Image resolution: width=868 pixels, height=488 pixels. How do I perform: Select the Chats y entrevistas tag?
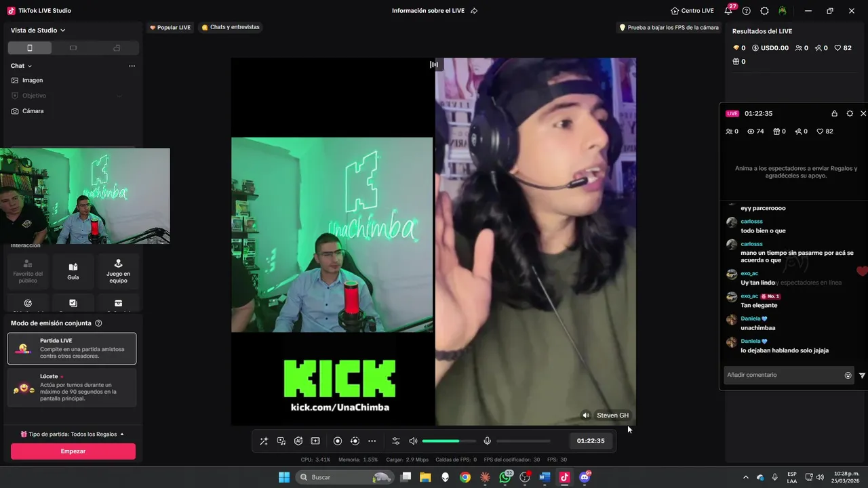click(x=231, y=27)
